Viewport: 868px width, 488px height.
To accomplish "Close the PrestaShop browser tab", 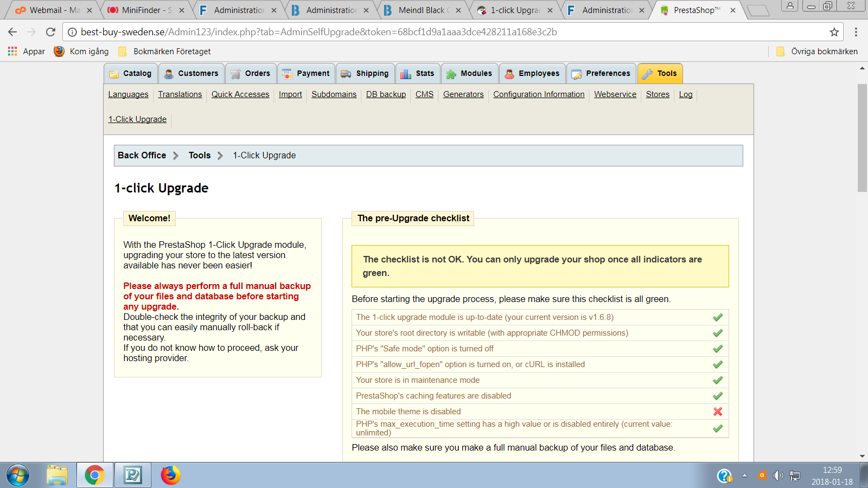I will 733,10.
